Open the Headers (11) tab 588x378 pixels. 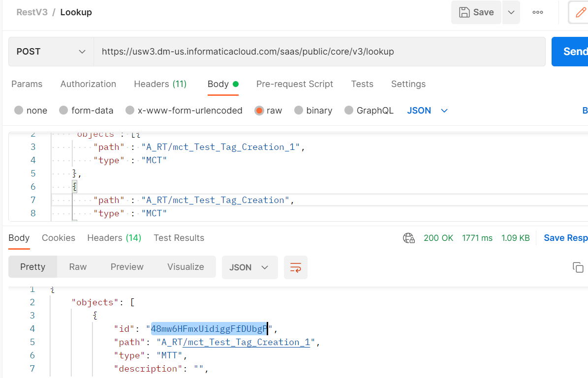[160, 84]
